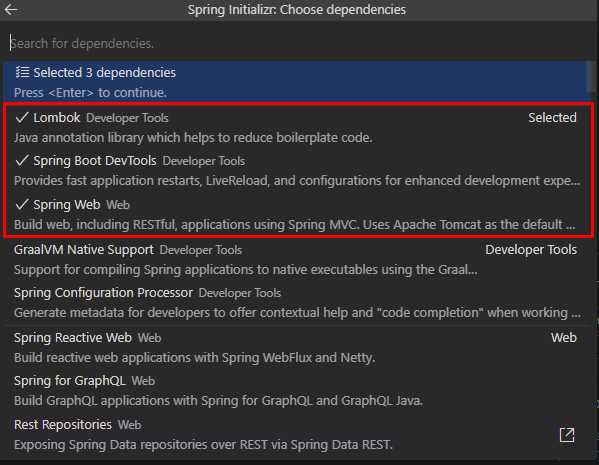The image size is (599, 465).
Task: Deselect the Lombok dependency
Action: (x=296, y=127)
